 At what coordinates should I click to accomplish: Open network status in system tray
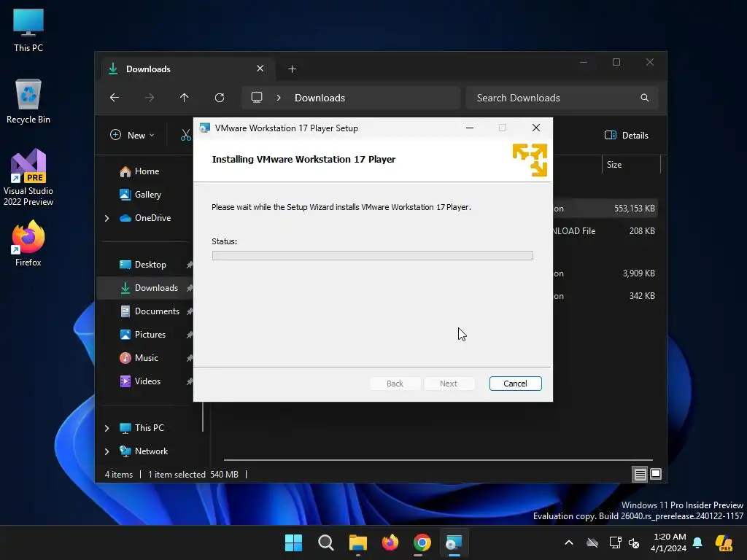pos(615,542)
